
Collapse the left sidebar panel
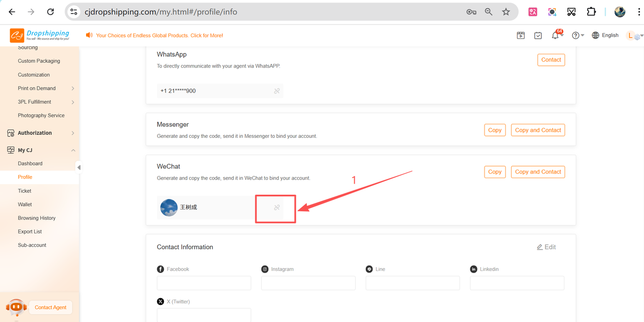coord(78,167)
